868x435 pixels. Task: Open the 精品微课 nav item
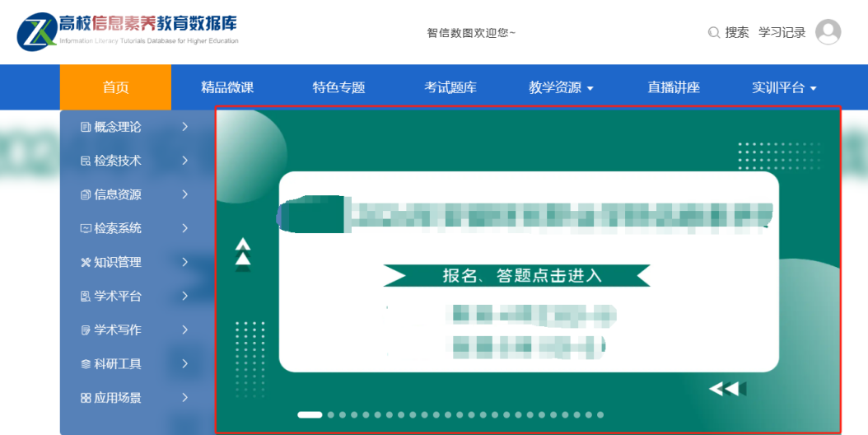(x=227, y=87)
